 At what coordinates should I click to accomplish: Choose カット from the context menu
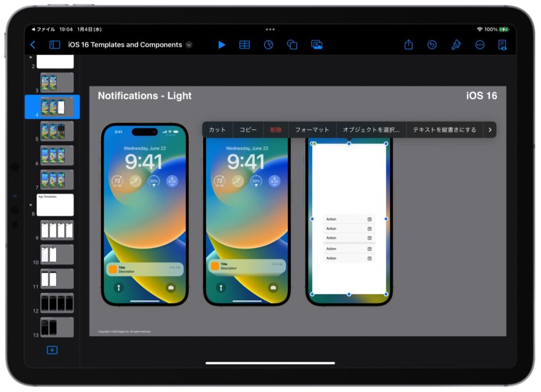click(x=217, y=129)
